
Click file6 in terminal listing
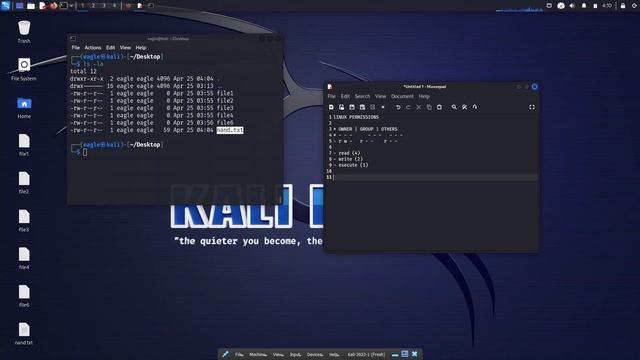pos(225,122)
